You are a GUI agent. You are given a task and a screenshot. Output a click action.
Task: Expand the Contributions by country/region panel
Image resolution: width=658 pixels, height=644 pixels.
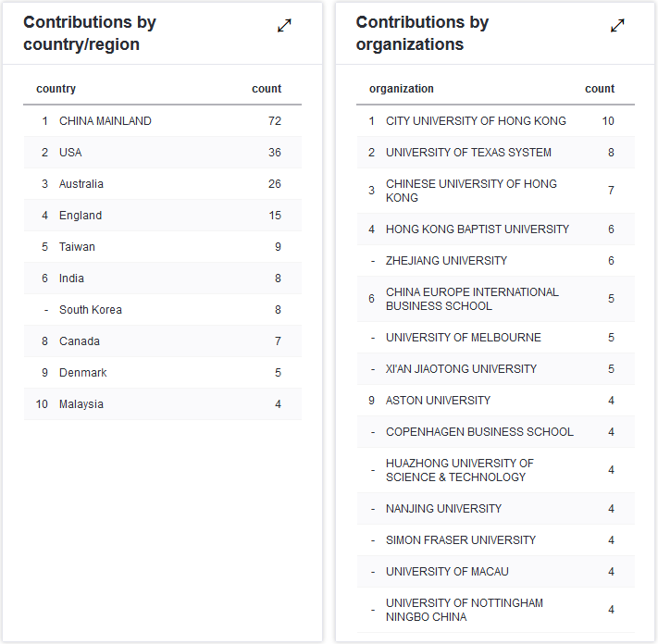tap(284, 26)
